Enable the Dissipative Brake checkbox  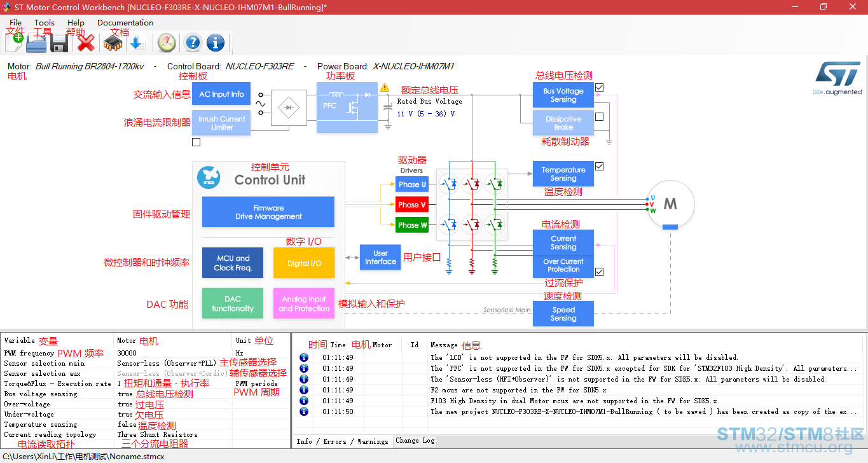click(x=599, y=116)
